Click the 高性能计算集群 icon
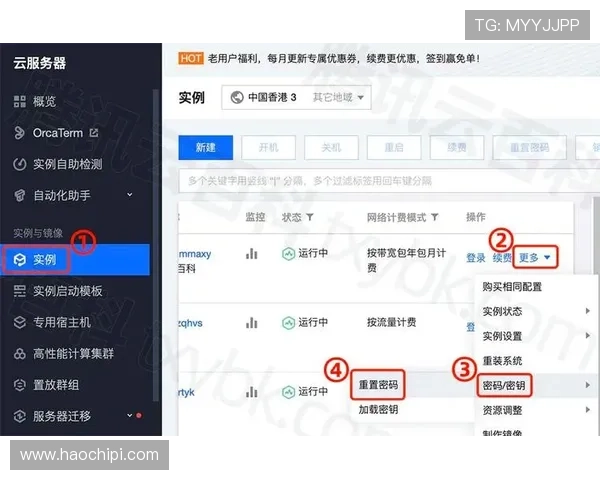Viewport: 600px width, 480px height. pyautogui.click(x=20, y=354)
